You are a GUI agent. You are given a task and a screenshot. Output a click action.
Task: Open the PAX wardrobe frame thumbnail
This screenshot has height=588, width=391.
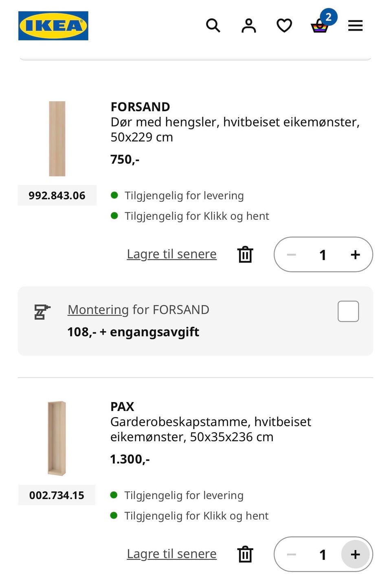tap(57, 438)
